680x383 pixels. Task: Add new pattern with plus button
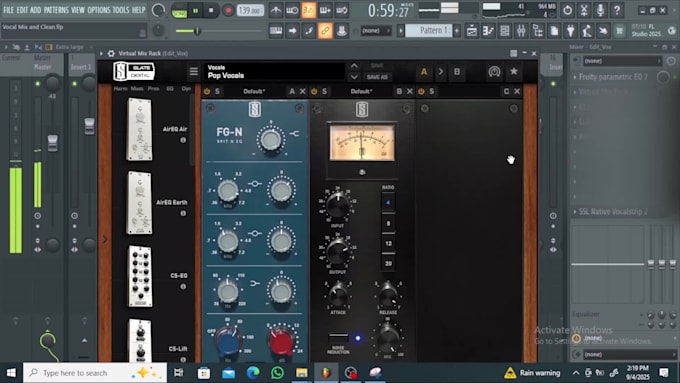tap(457, 31)
